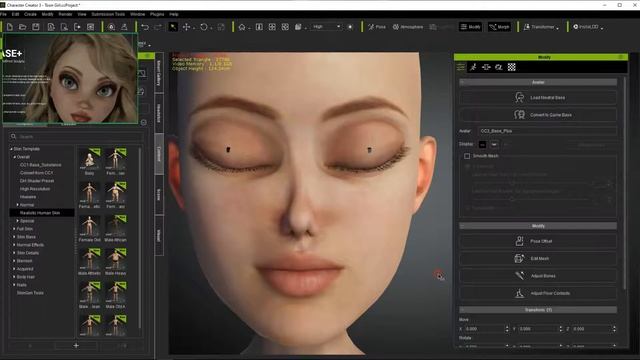Viewport: 640px width, 360px height.
Task: Toggle the Morph toolbar button
Action: click(500, 27)
